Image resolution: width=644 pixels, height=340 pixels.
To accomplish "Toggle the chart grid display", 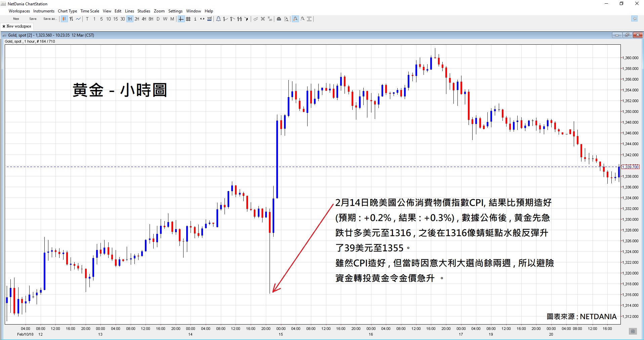I will 188,19.
